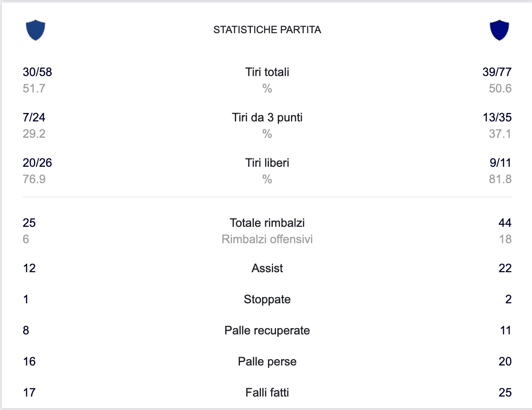Click left team's 30/58 total shots value
This screenshot has width=532, height=410.
37,72
